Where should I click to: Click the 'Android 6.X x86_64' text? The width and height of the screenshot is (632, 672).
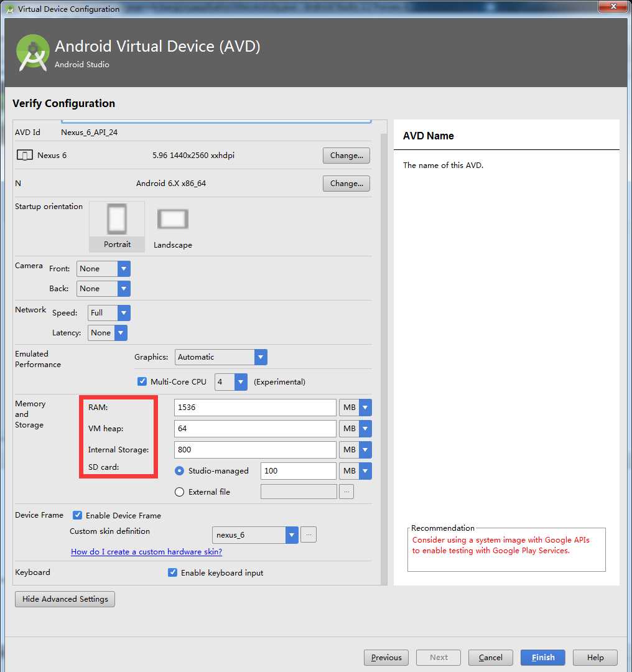(x=171, y=184)
